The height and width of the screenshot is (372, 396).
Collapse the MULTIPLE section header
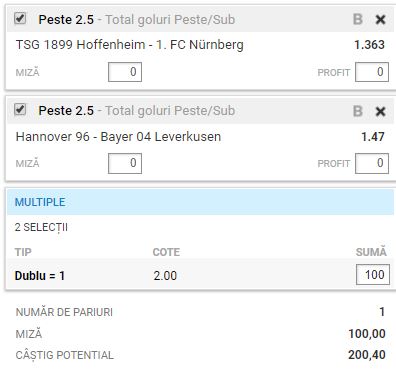[x=200, y=202]
